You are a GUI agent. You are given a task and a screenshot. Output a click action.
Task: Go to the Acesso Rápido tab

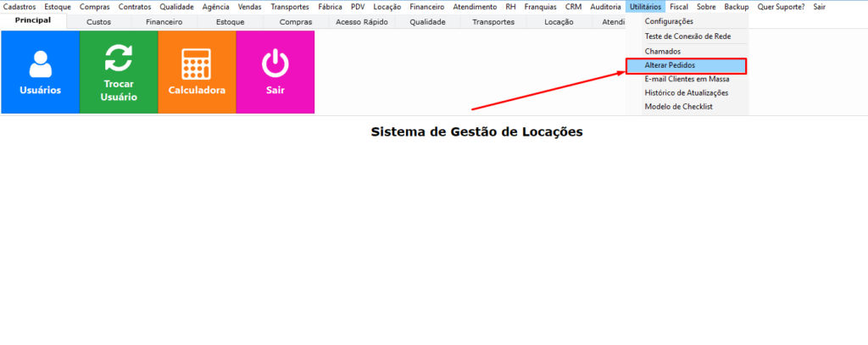pos(360,22)
